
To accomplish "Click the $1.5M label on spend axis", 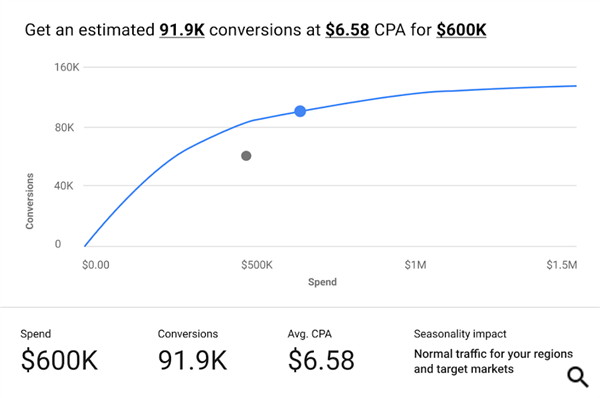I will coord(561,265).
